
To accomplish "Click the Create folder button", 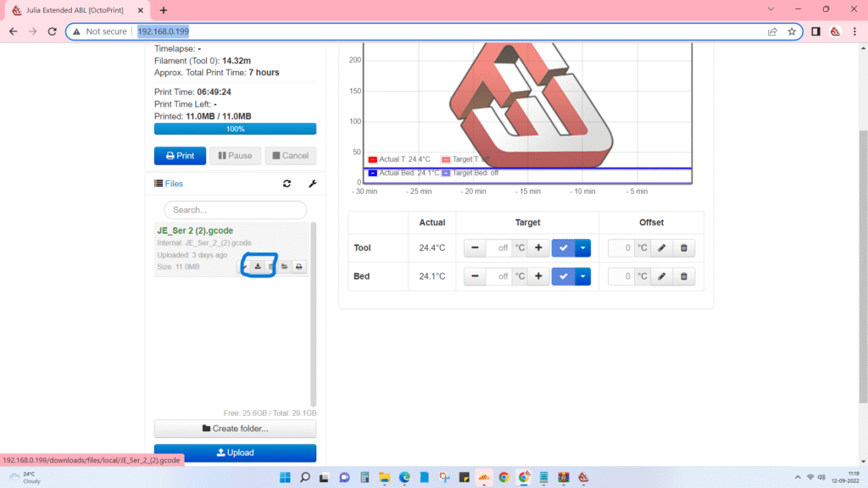I will point(235,429).
